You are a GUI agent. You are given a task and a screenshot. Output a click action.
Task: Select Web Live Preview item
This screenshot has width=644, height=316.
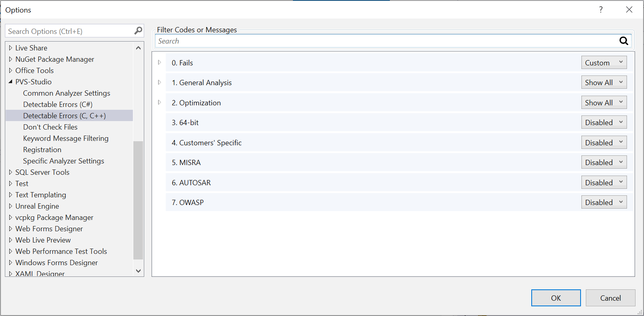(x=43, y=240)
